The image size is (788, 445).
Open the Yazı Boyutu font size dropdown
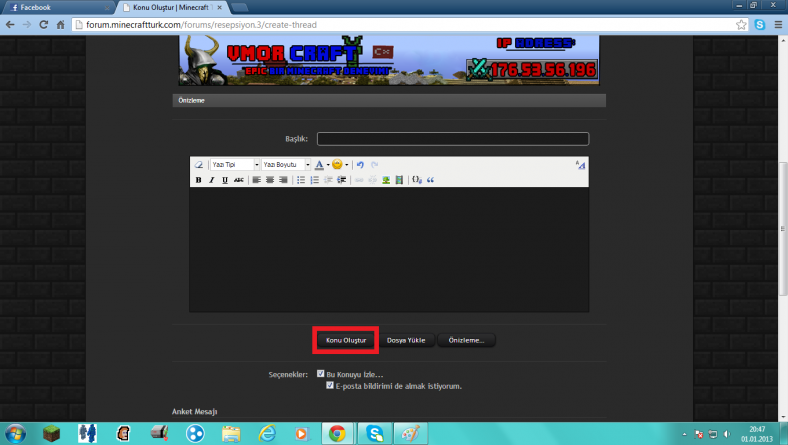(286, 164)
